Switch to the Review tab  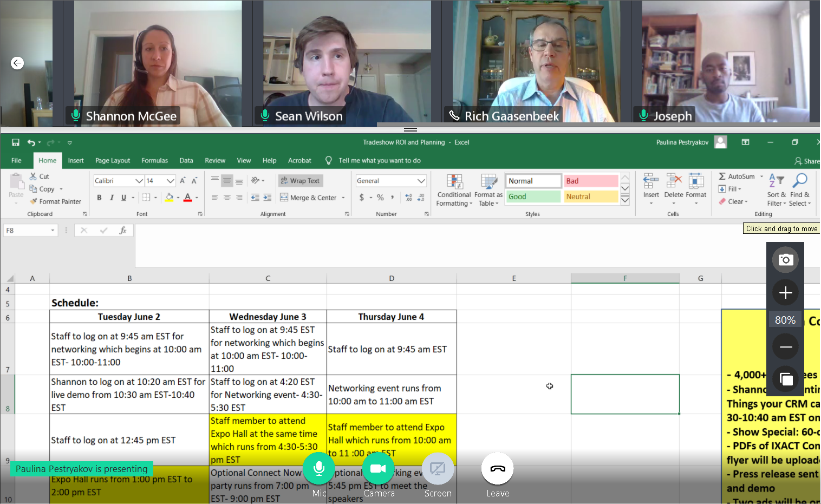tap(215, 161)
